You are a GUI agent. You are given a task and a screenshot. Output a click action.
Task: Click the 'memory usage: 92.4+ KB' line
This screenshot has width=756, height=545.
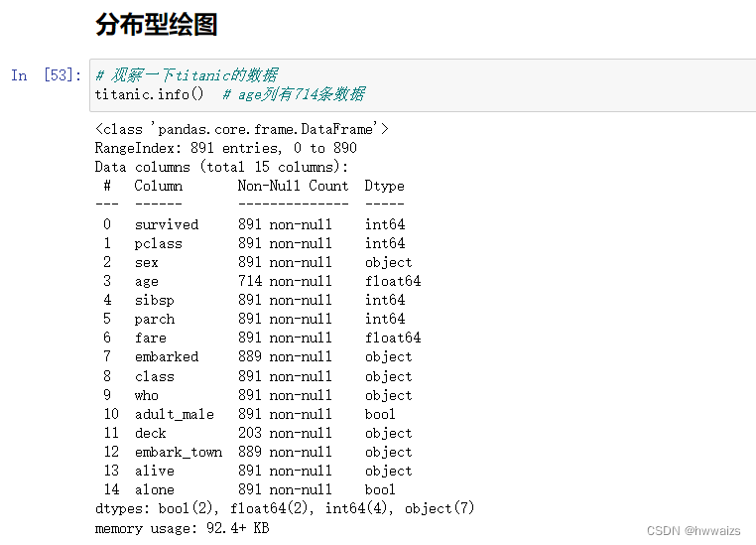click(x=182, y=528)
